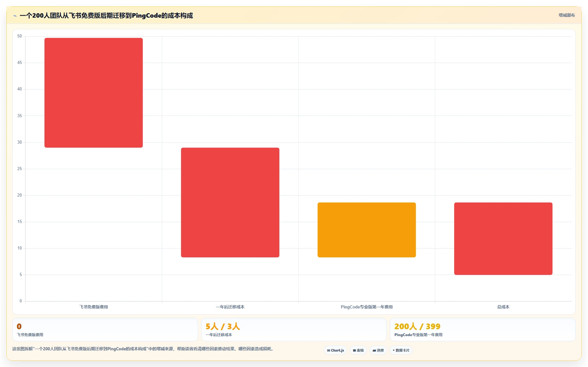Click the x-axis label 一年后迁移成本
588x367 pixels.
(230, 307)
